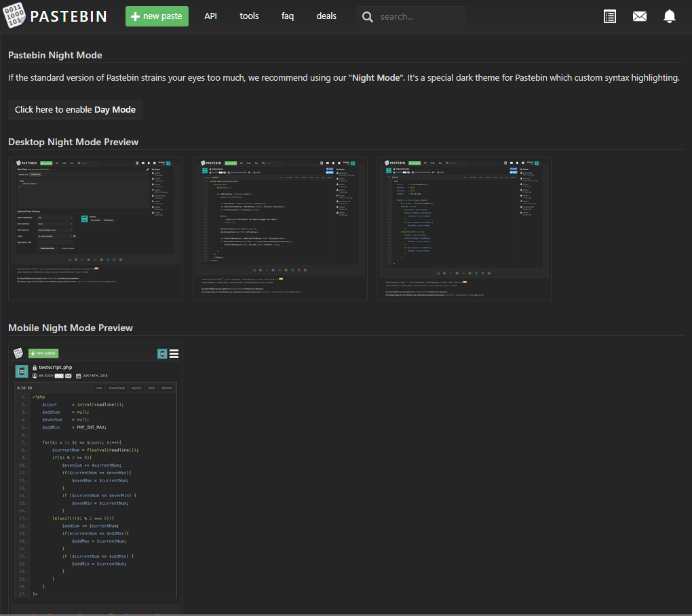The height and width of the screenshot is (616, 692).
Task: Click calendar icon next to JUN 14TH, 2018
Action: pos(78,375)
